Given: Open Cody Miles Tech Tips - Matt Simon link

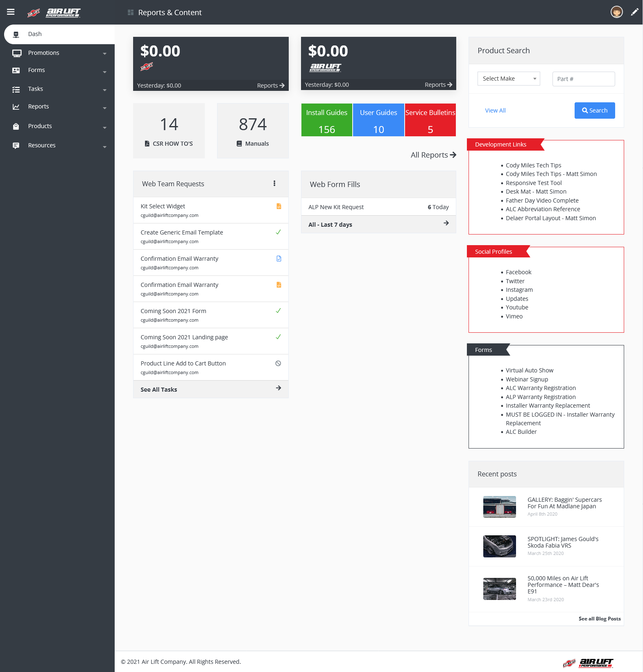Looking at the screenshot, I should pos(551,174).
